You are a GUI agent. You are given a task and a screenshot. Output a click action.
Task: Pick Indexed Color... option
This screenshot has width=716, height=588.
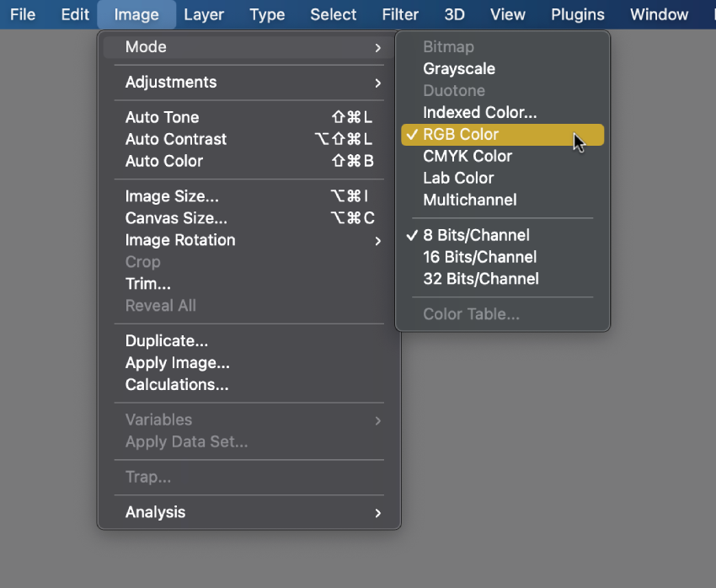(479, 113)
